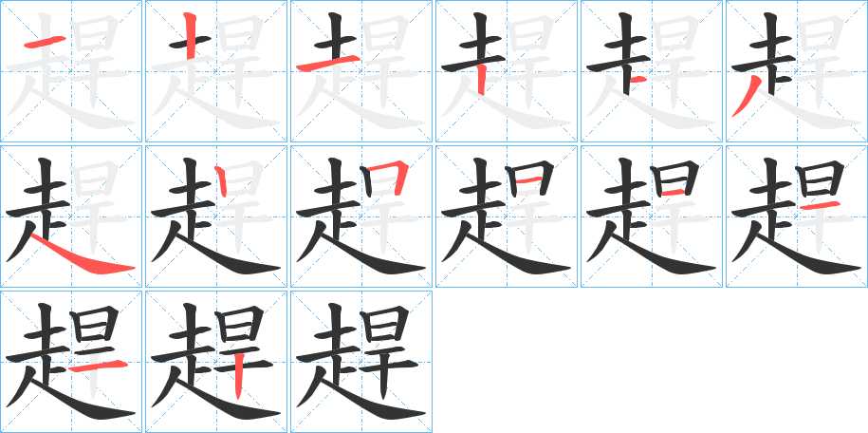Open the eleventh step, where the box closes
The width and height of the screenshot is (868, 433).
652,216
